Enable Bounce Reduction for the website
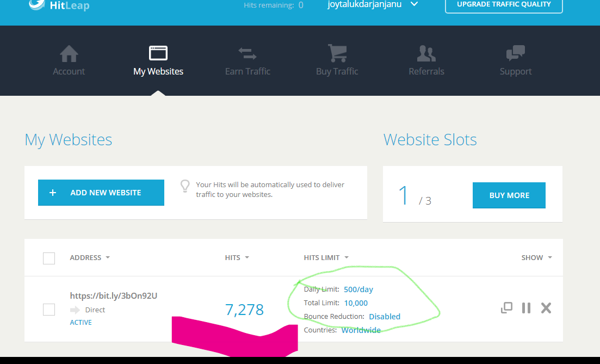Image resolution: width=600 pixels, height=364 pixels. pyautogui.click(x=385, y=316)
